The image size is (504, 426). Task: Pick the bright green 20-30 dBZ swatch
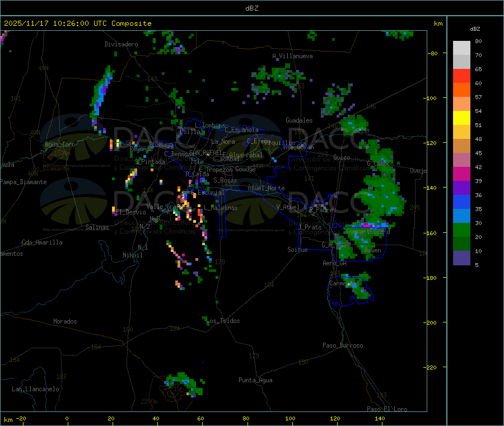(461, 230)
